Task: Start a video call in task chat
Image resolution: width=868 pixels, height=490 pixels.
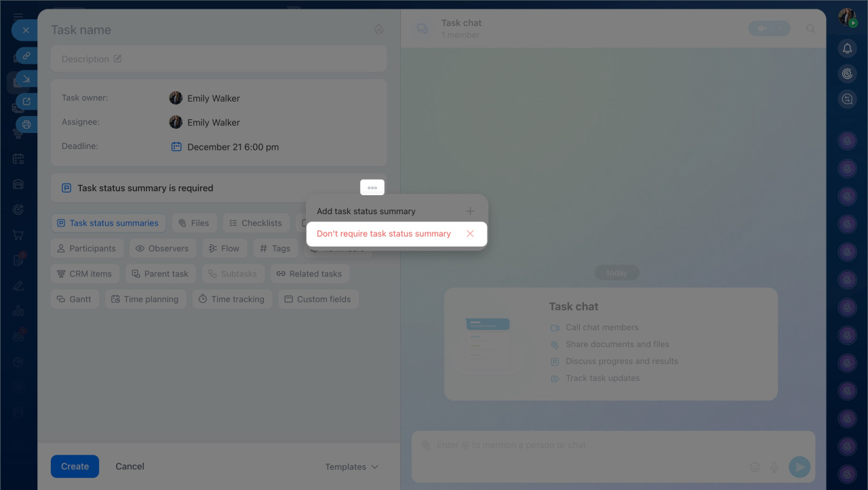Action: coord(768,29)
